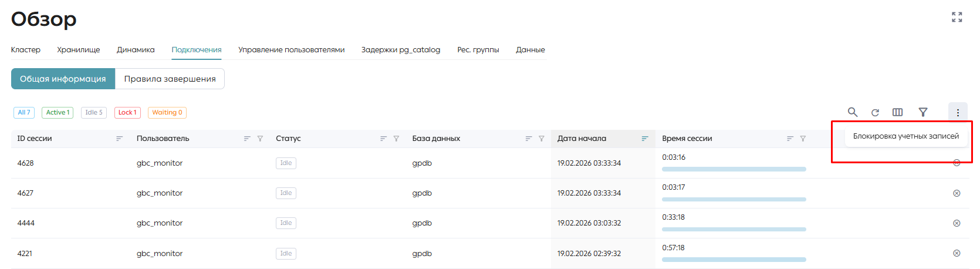Filter sessions by Lock 1 tag

tap(127, 112)
